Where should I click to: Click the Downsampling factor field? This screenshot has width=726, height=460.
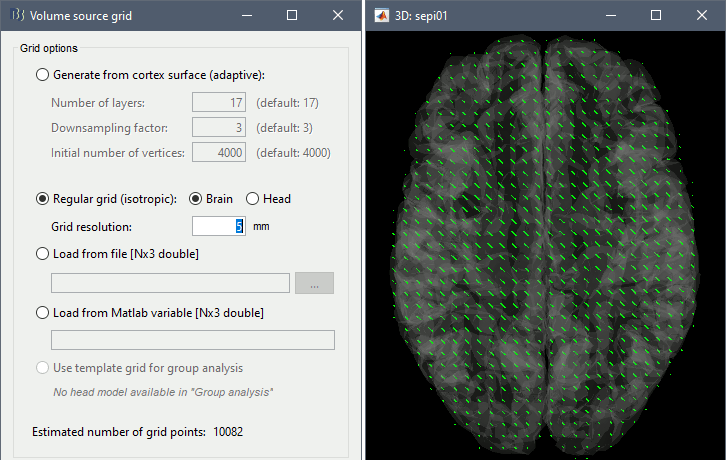pos(219,127)
